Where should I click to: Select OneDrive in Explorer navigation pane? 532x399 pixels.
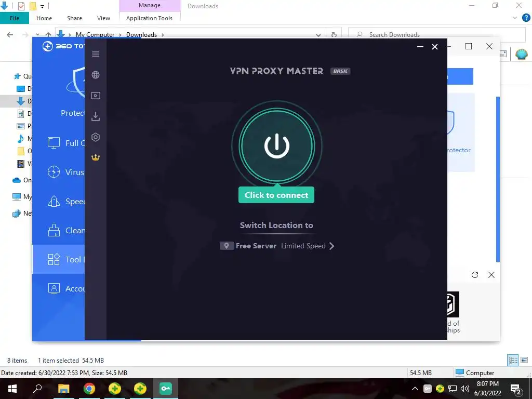coord(22,180)
